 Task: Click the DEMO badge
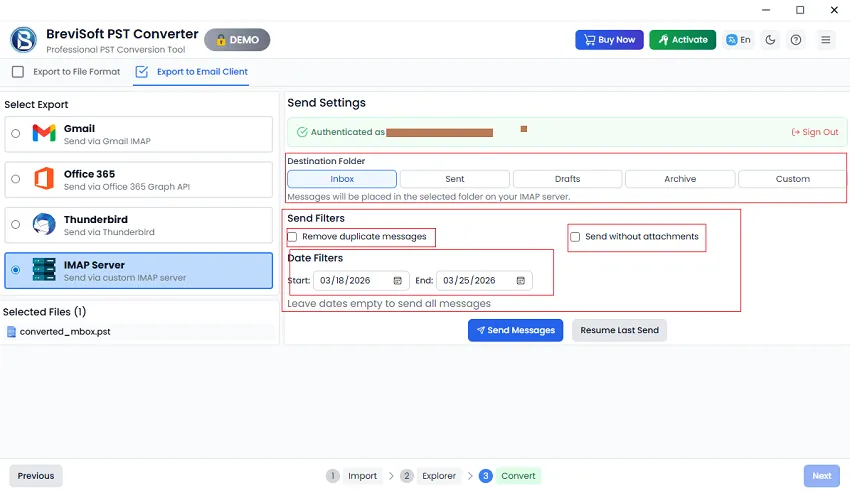[x=237, y=40]
